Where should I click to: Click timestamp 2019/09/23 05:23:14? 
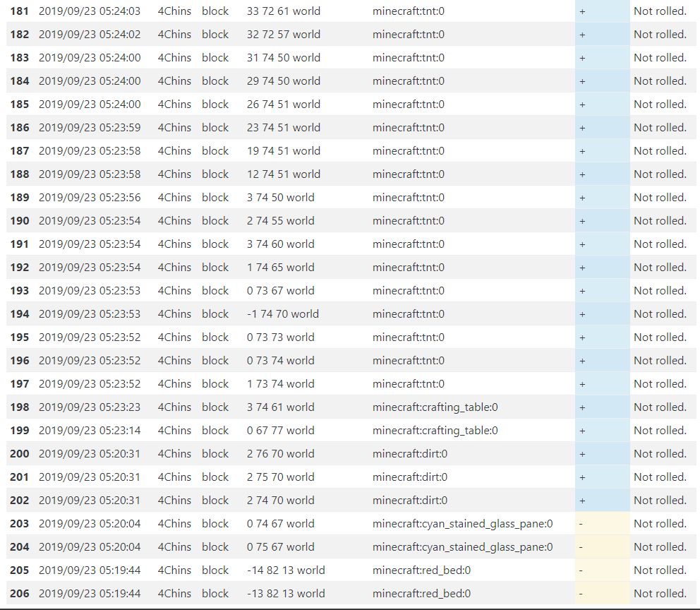pyautogui.click(x=90, y=430)
